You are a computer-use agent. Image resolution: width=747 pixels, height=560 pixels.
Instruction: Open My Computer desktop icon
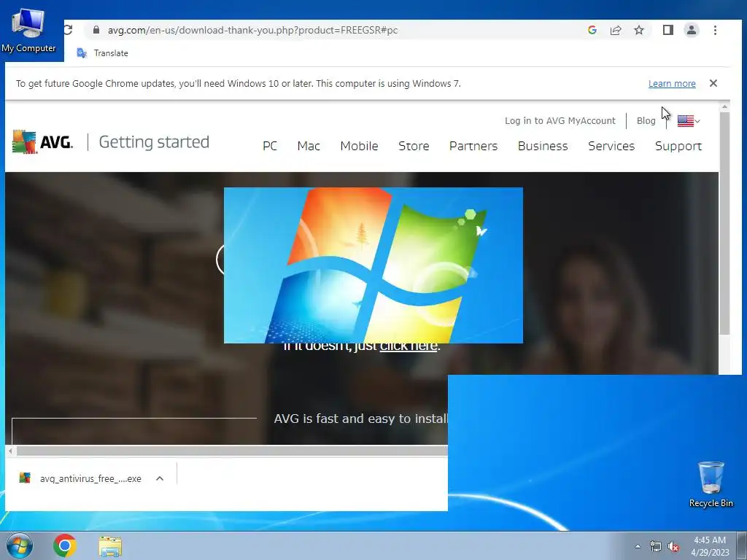pos(28,31)
